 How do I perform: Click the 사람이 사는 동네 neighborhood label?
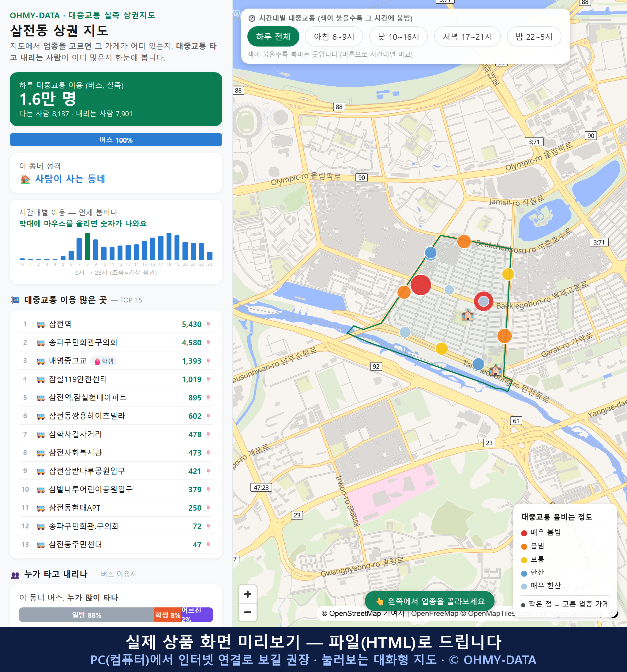pyautogui.click(x=70, y=179)
